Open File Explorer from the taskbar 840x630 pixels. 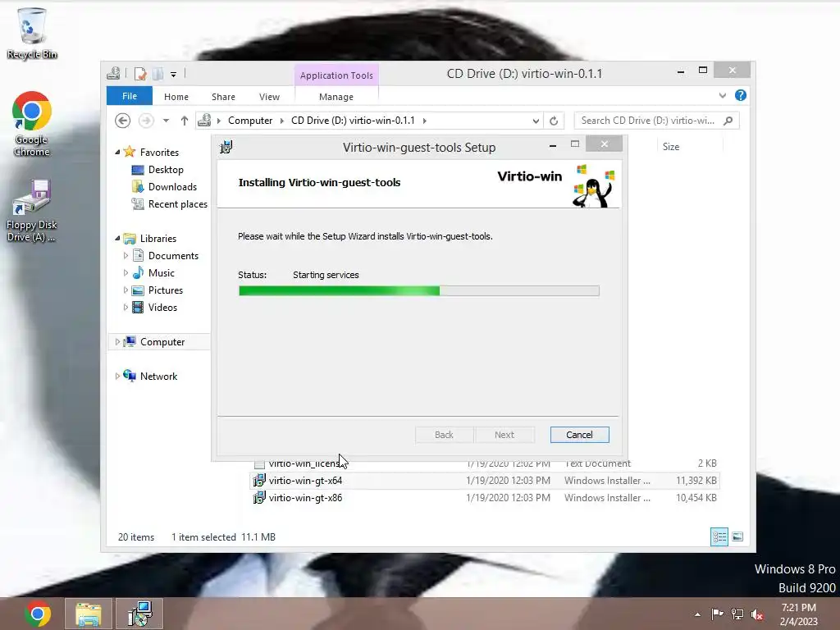point(89,614)
